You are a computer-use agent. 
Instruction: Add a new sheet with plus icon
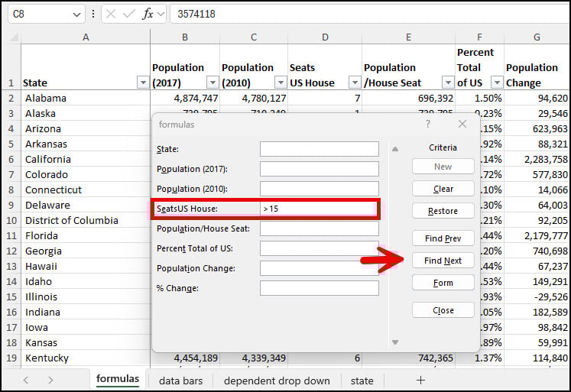pos(420,381)
